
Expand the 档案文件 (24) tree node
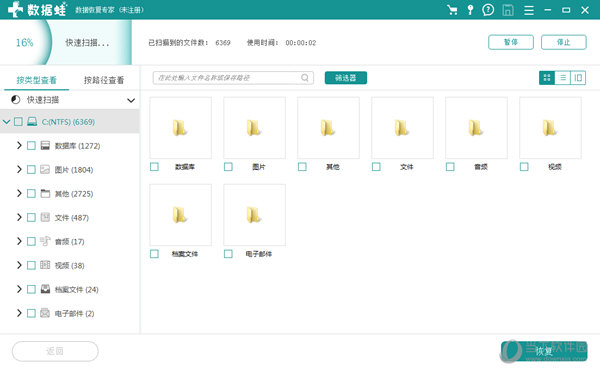coord(19,289)
